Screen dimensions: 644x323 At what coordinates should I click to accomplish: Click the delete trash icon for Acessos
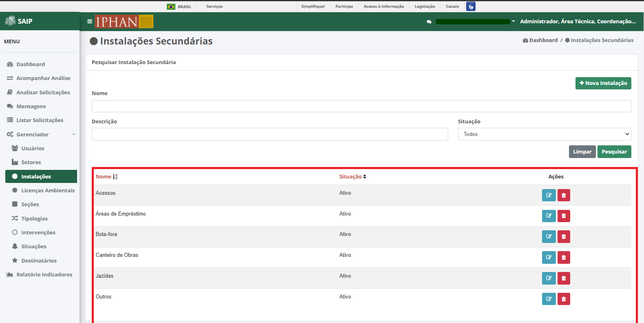(x=564, y=195)
